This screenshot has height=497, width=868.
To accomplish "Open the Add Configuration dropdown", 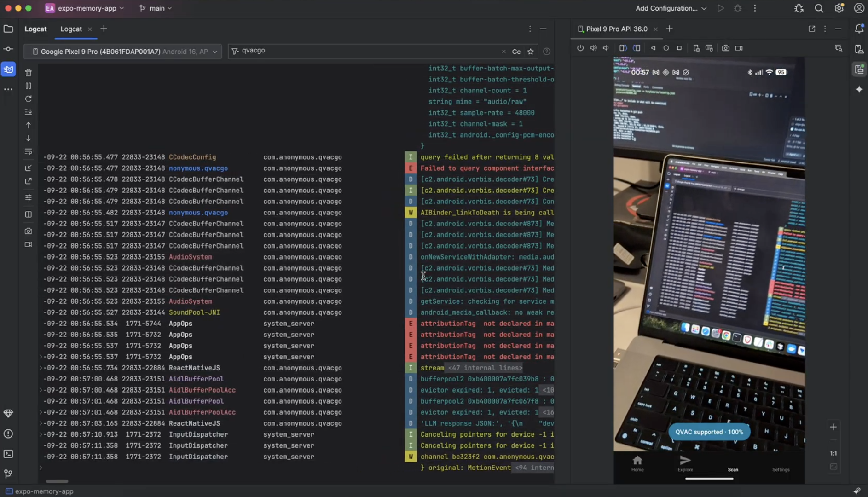I will tap(671, 8).
